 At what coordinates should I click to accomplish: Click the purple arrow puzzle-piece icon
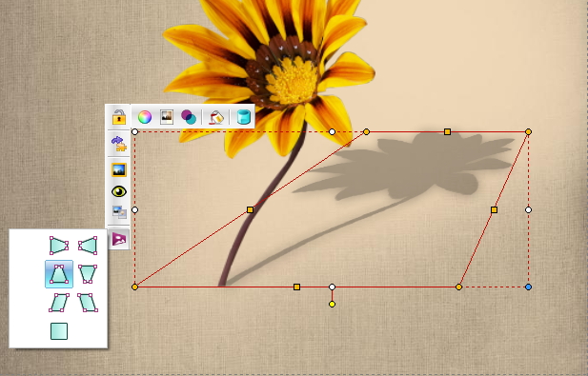pyautogui.click(x=119, y=144)
